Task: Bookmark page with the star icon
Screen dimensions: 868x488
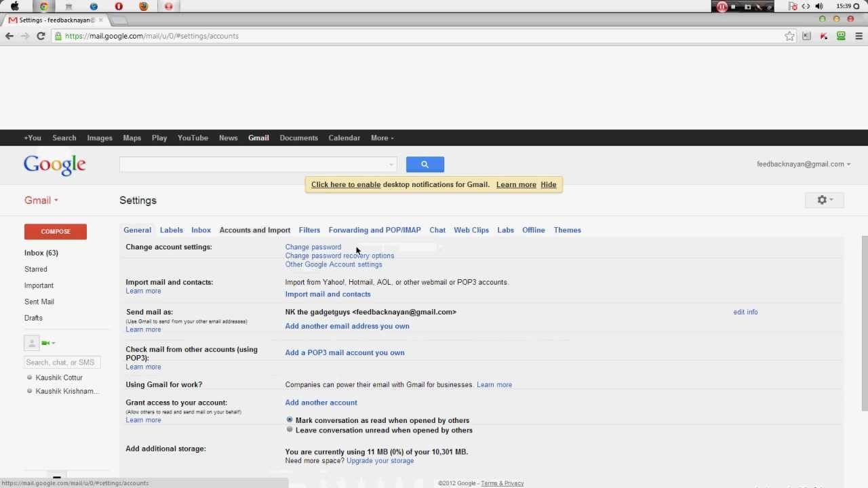Action: tap(789, 36)
